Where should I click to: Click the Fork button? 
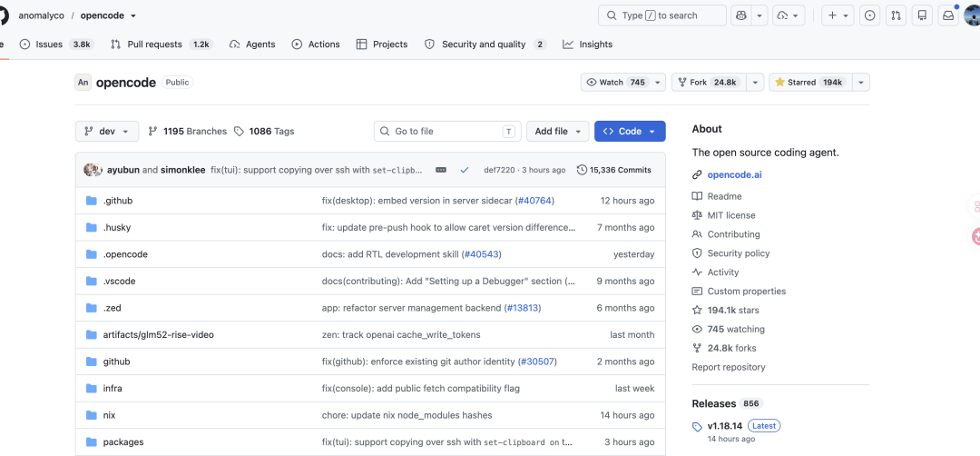pos(710,82)
